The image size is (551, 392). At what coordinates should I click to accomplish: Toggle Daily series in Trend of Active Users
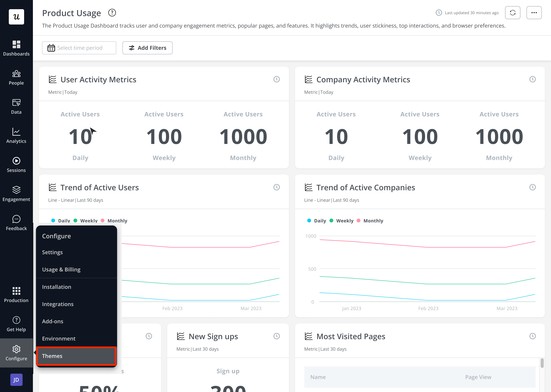click(x=61, y=221)
